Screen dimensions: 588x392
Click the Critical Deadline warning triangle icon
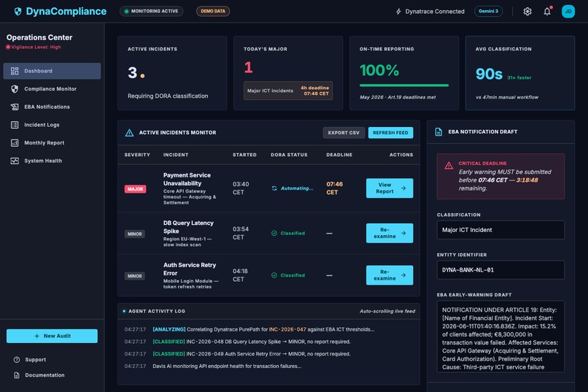coord(449,166)
